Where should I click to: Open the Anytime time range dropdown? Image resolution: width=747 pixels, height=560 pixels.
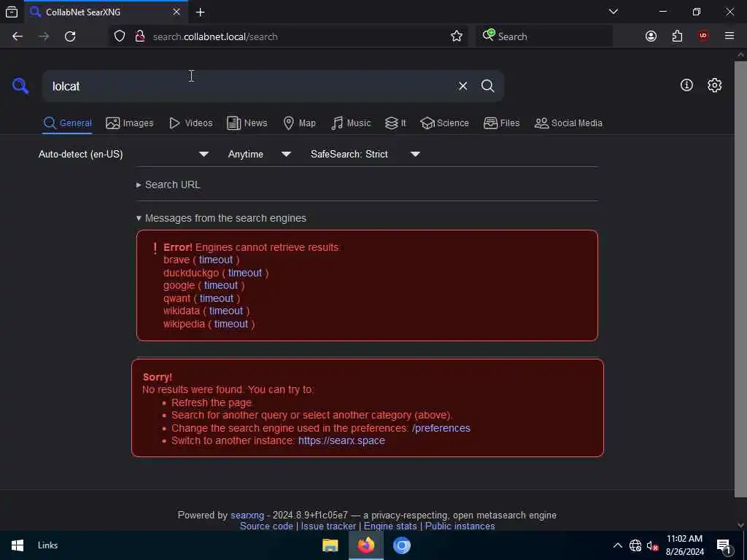(259, 155)
